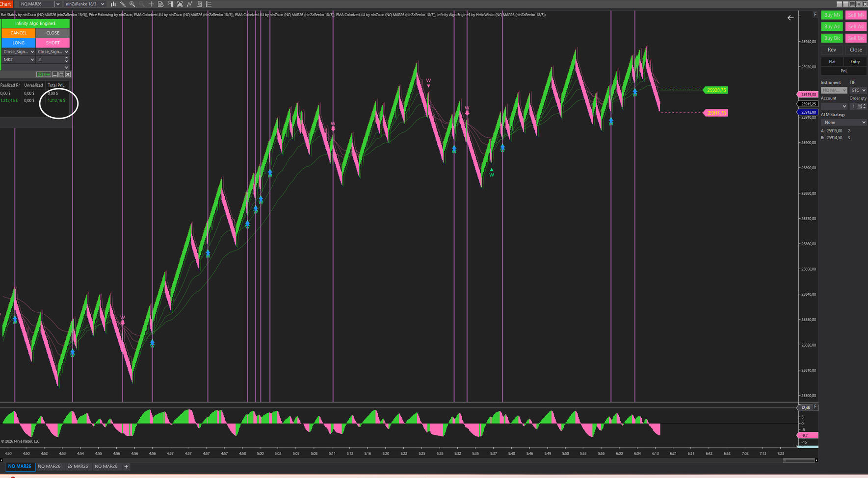868x478 pixels.
Task: Click the zoom in magnifier icon
Action: 132,4
